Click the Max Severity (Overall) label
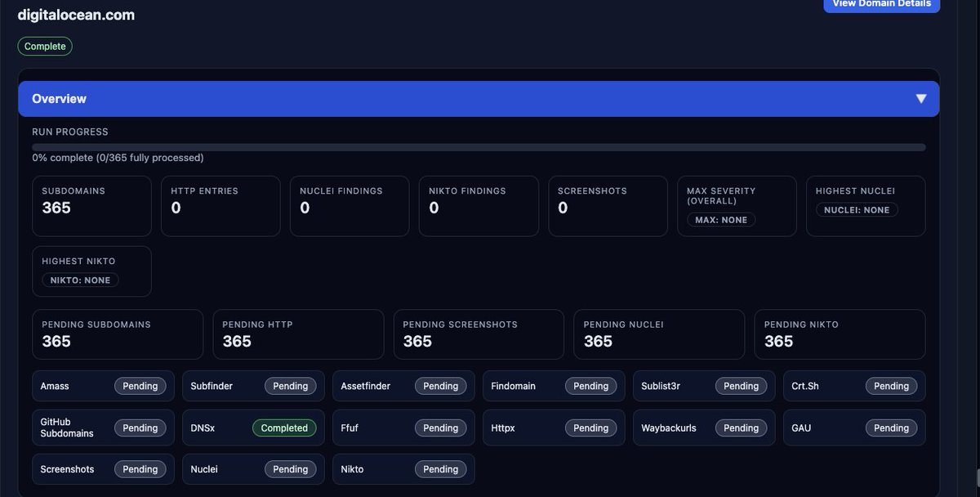980x497 pixels. pos(721,195)
